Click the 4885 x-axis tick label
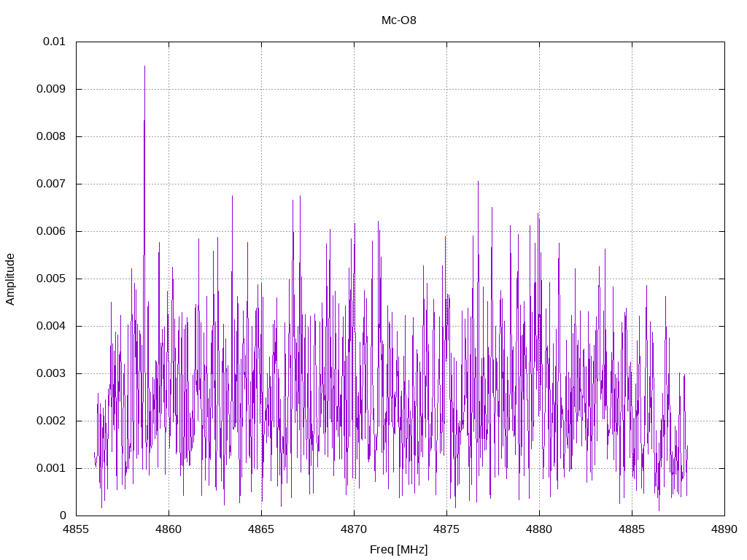The height and width of the screenshot is (560, 747). (632, 529)
